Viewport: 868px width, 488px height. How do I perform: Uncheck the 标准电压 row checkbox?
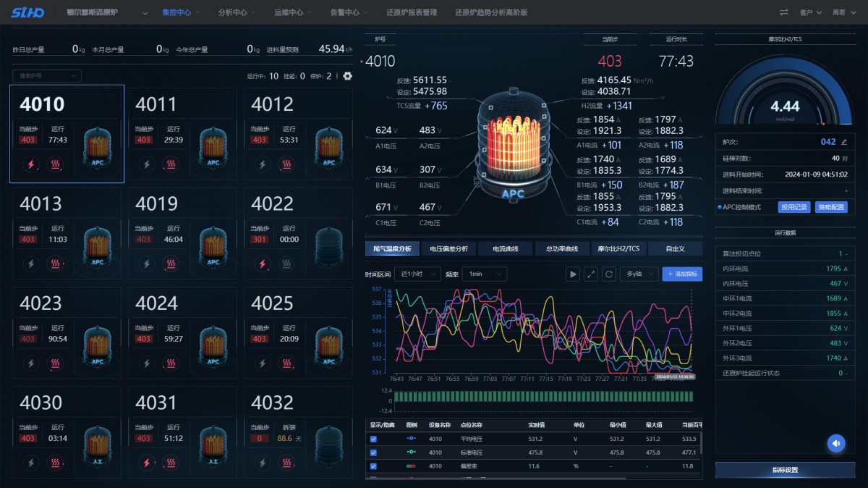point(373,453)
